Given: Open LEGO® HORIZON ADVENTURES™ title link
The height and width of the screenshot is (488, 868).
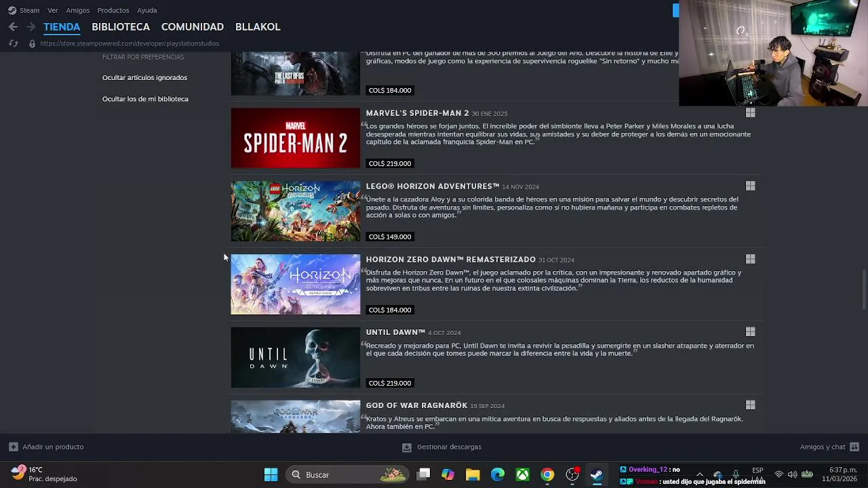Looking at the screenshot, I should click(433, 186).
